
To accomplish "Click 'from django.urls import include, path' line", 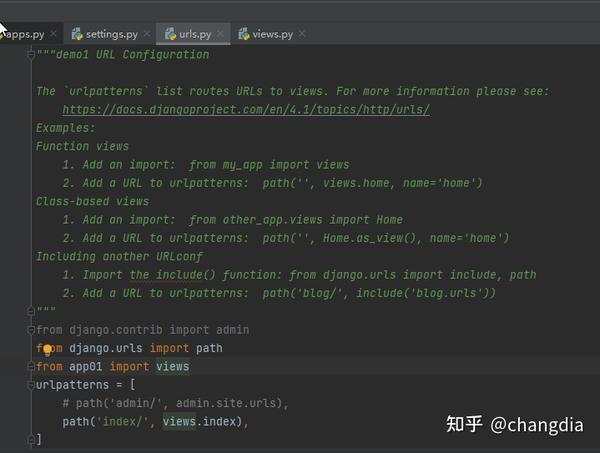I will (412, 275).
